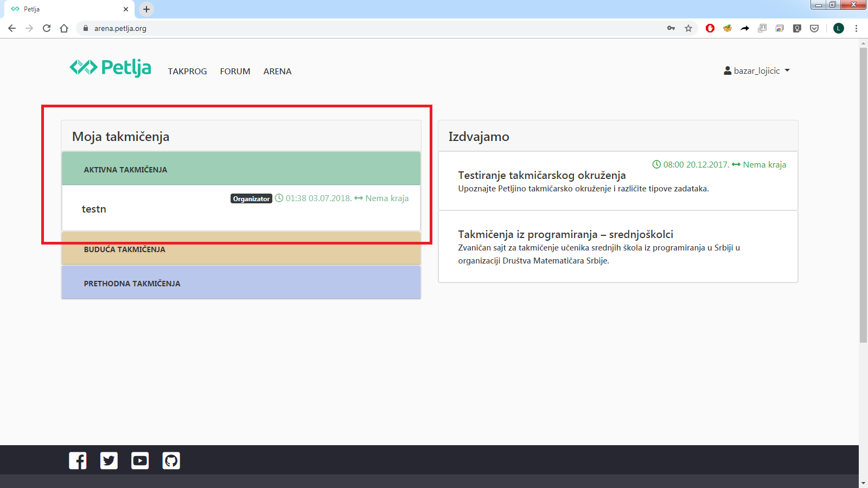Image resolution: width=868 pixels, height=488 pixels.
Task: Bookmark this page with star icon
Action: pos(688,28)
